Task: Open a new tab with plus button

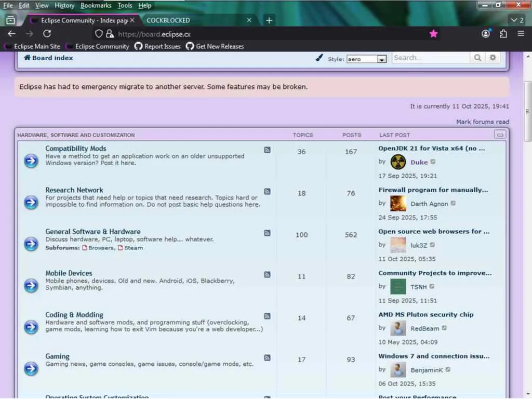Action: (269, 20)
